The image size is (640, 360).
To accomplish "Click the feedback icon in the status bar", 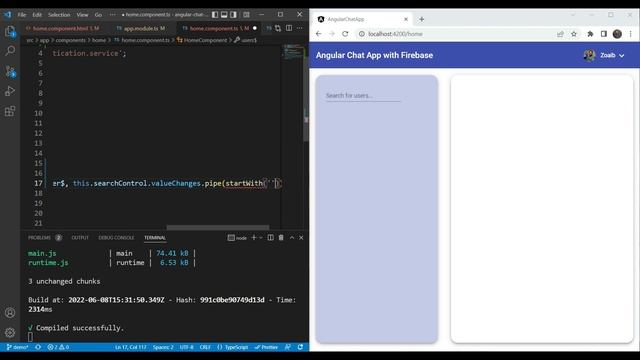I will click(x=288, y=347).
